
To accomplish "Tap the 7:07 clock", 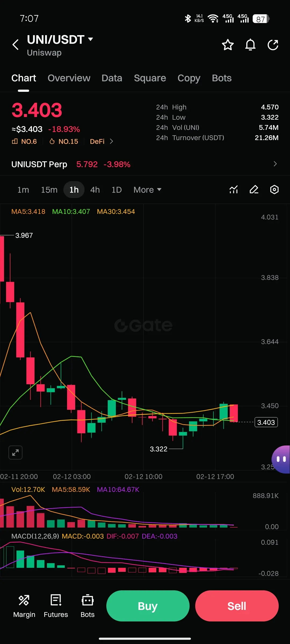I will pyautogui.click(x=29, y=19).
